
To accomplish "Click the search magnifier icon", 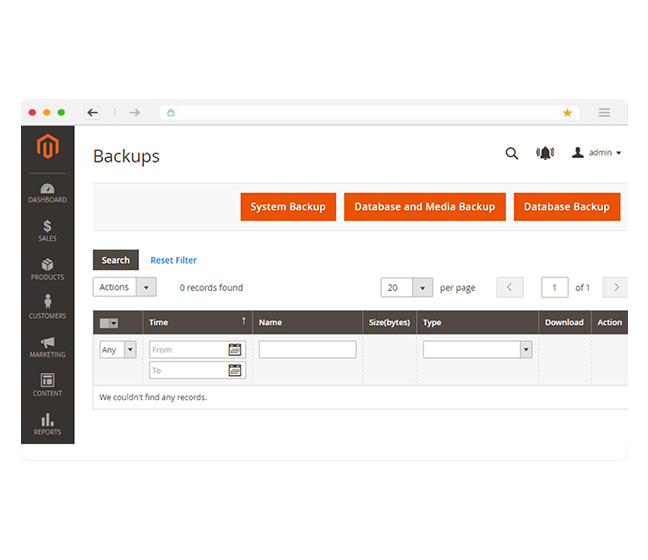I will (512, 153).
